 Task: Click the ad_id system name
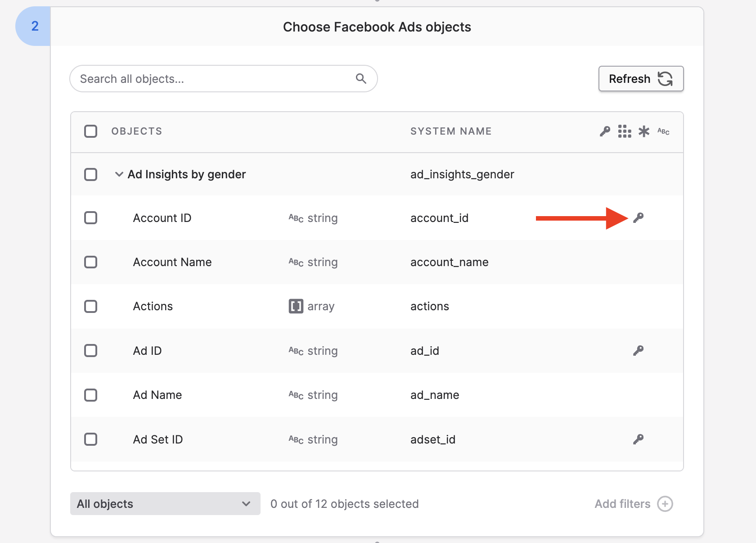(424, 351)
